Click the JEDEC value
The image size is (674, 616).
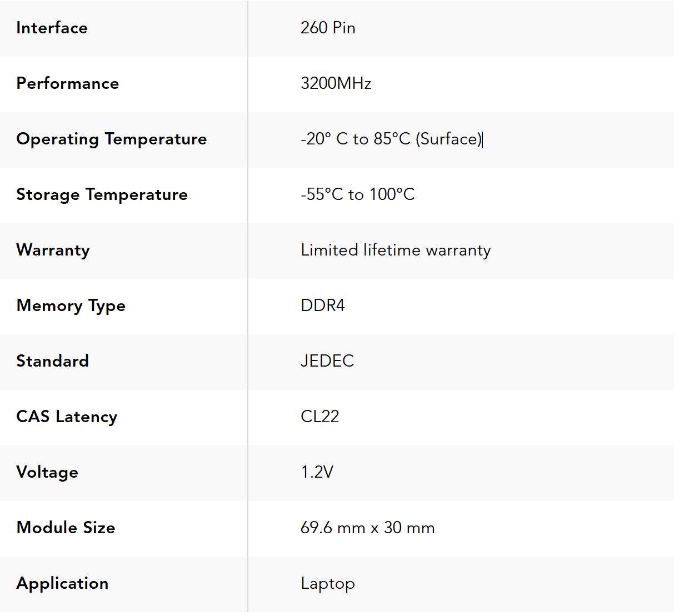pos(327,361)
